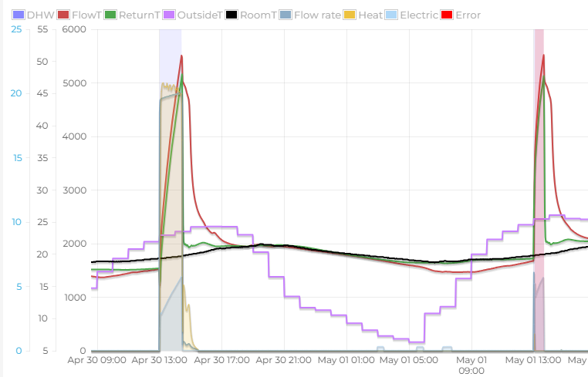This screenshot has height=377, width=588.
Task: Click the May 01 09:00 axis label
Action: click(471, 365)
